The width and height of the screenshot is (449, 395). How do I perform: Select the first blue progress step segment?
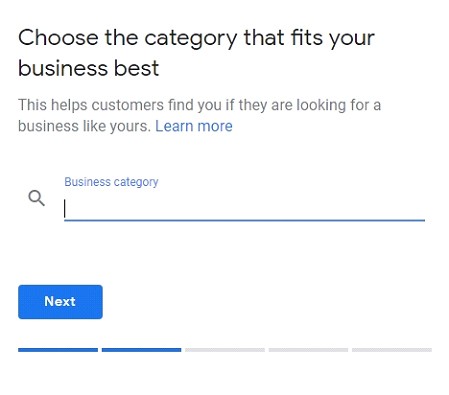(x=58, y=350)
